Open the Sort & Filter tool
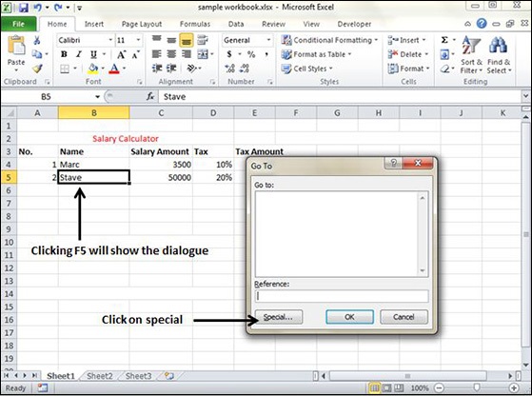 pyautogui.click(x=471, y=55)
